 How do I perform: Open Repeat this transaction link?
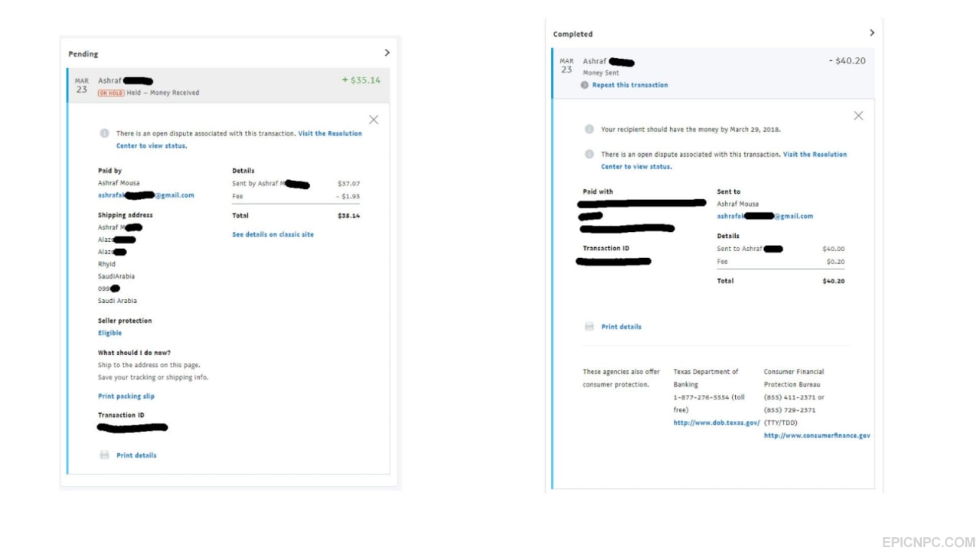click(630, 85)
